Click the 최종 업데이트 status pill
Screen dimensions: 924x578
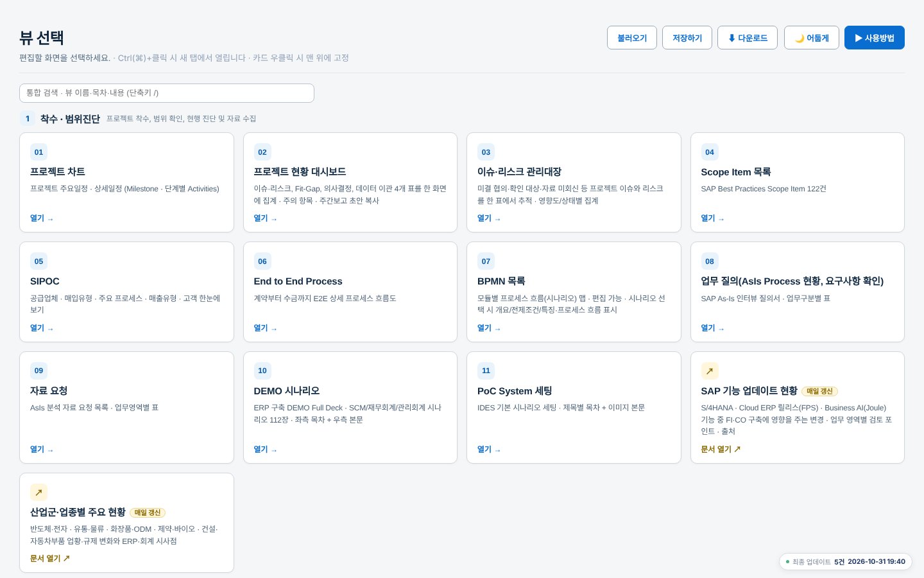click(x=846, y=562)
